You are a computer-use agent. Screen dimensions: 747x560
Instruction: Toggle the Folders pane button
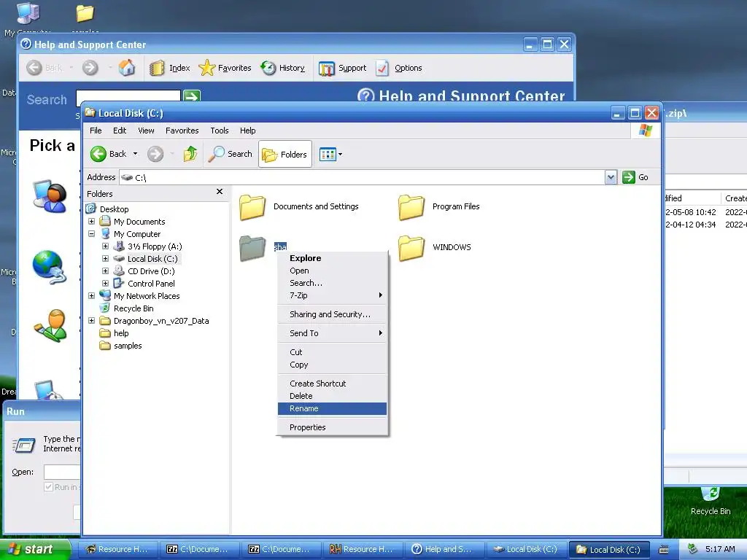(x=285, y=155)
